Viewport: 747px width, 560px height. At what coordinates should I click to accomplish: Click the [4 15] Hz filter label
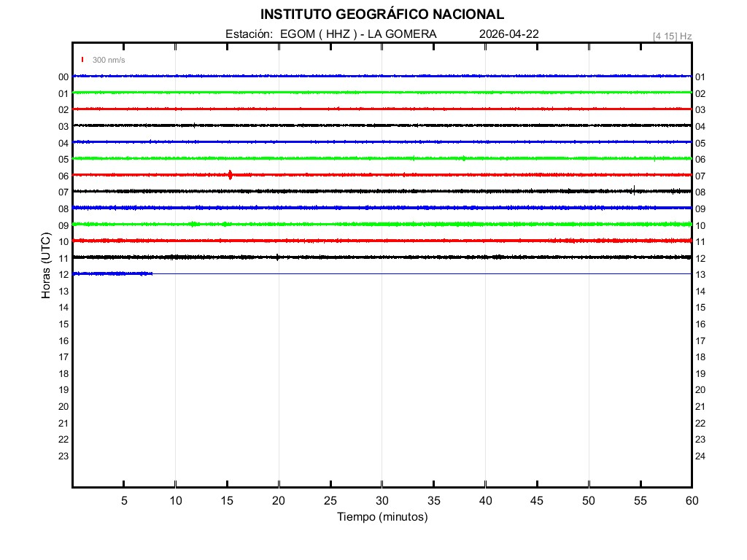point(672,36)
